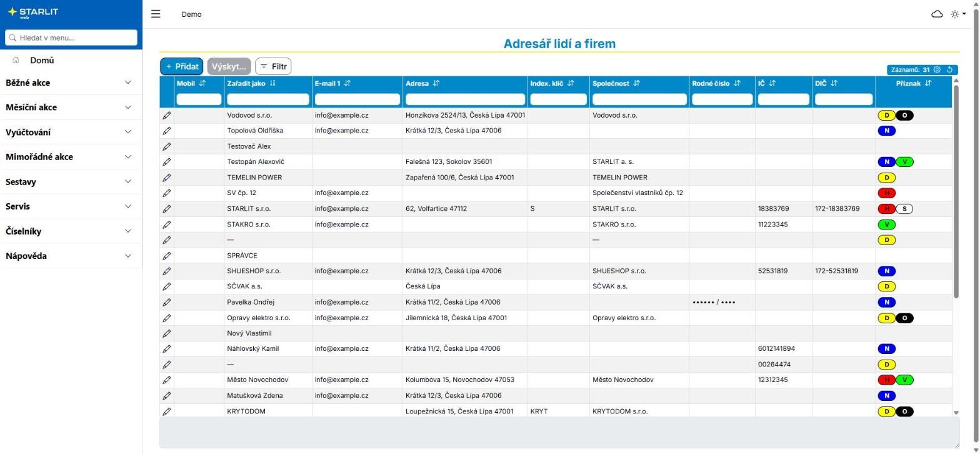This screenshot has width=980, height=454.
Task: Edit the Testovač Alex row
Action: tap(167, 146)
